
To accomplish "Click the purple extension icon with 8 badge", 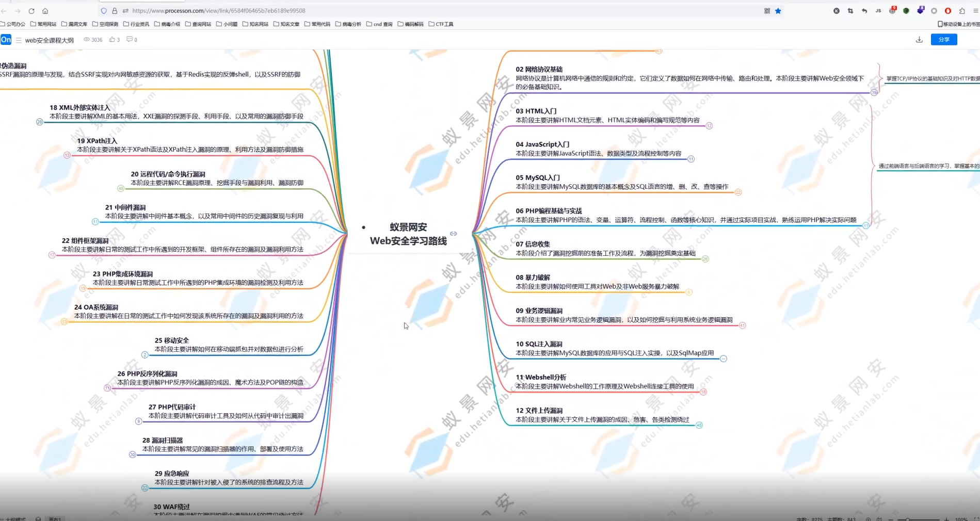I will point(920,10).
